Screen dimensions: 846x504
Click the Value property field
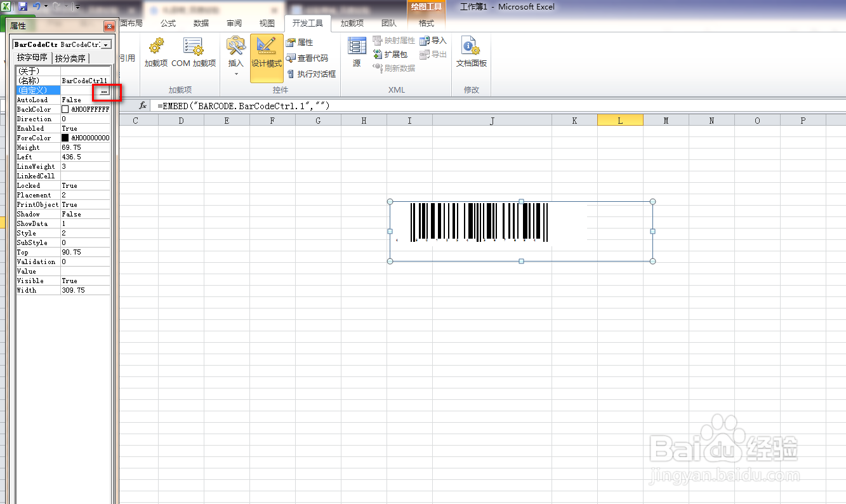(85, 271)
